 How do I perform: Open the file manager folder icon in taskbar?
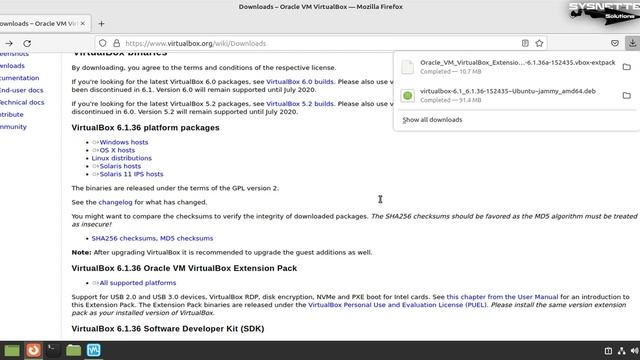tap(73, 350)
